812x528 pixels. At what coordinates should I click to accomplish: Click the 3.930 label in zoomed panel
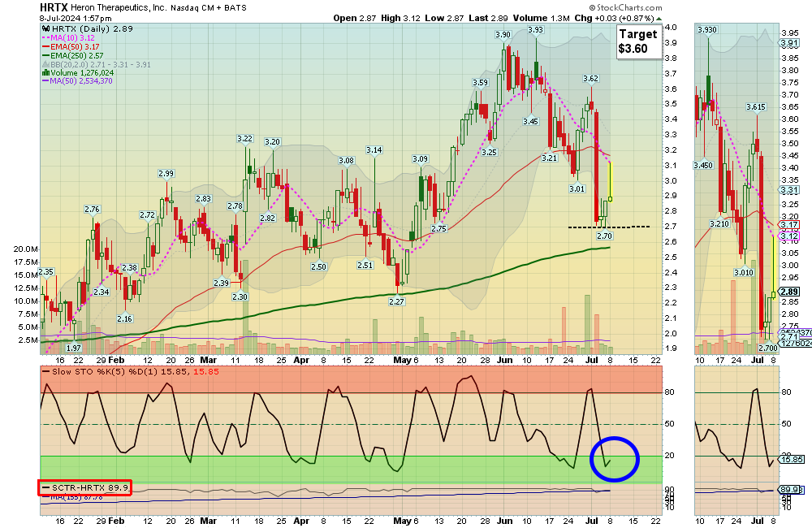click(707, 29)
